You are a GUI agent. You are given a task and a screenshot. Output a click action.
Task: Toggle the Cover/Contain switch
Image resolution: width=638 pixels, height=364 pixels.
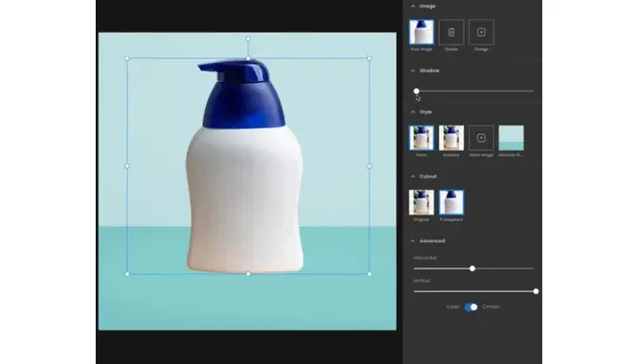click(471, 307)
